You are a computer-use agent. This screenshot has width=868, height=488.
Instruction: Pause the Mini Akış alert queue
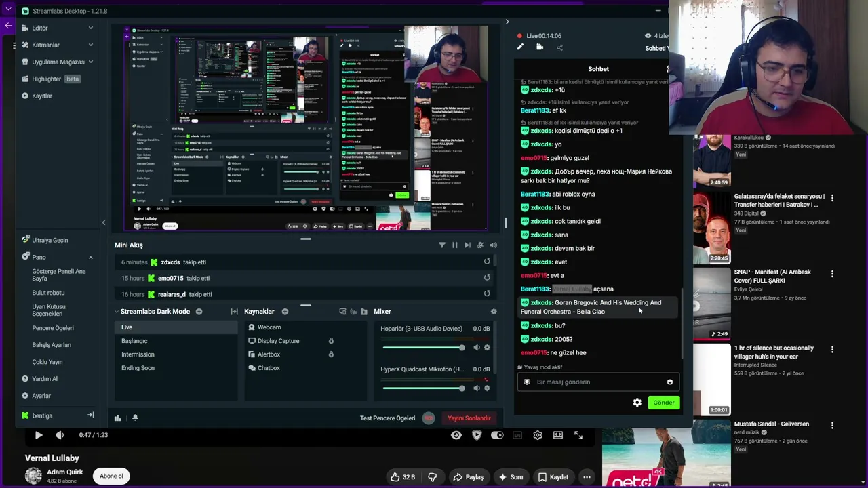coord(455,245)
